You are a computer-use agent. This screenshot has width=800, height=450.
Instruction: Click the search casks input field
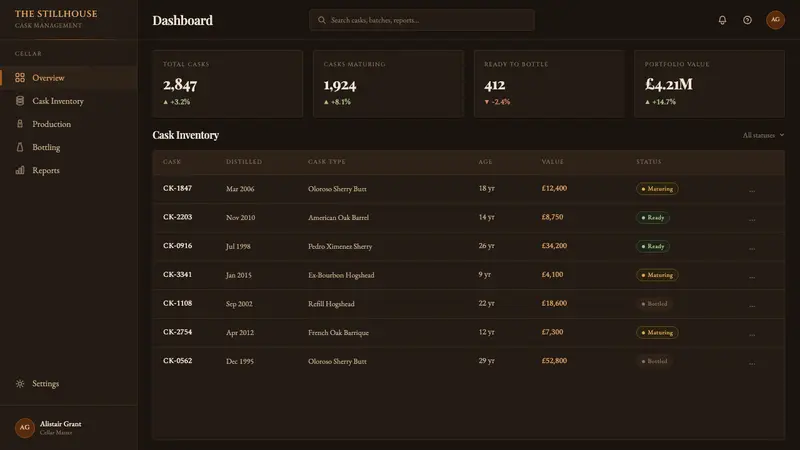point(422,20)
